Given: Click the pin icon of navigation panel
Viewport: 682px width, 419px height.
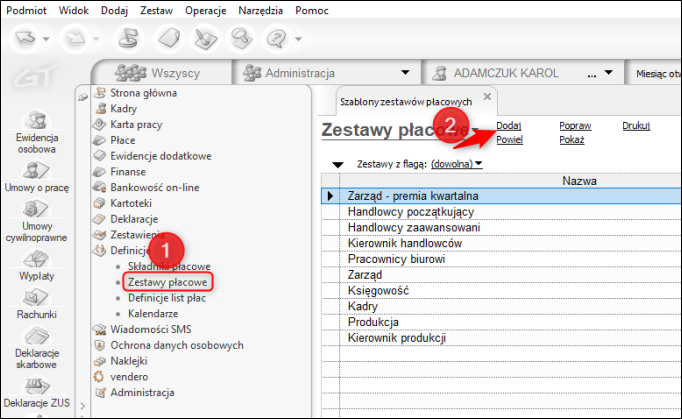Looking at the screenshot, I should point(83,97).
